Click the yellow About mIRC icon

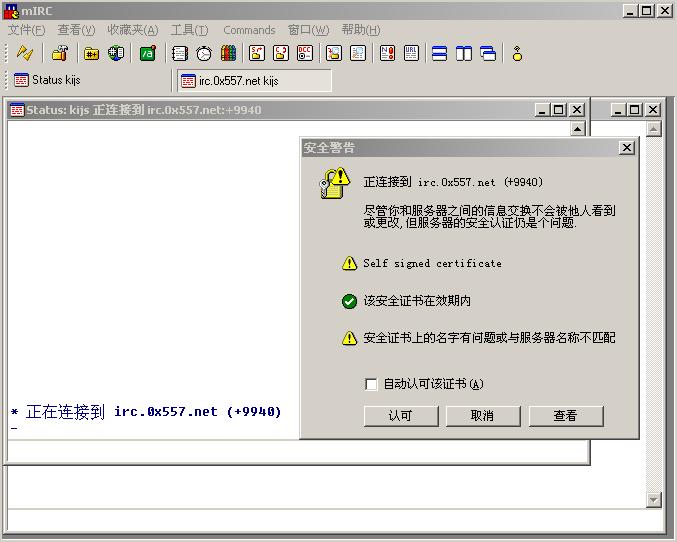pyautogui.click(x=517, y=54)
